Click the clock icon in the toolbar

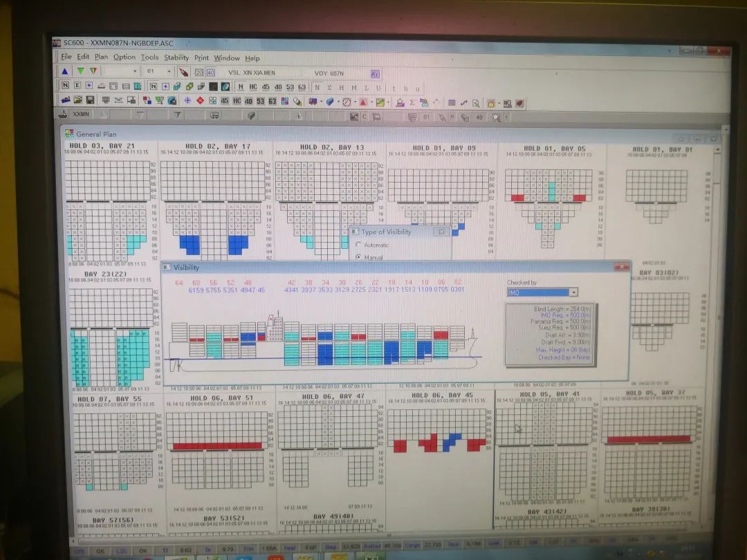click(x=347, y=102)
